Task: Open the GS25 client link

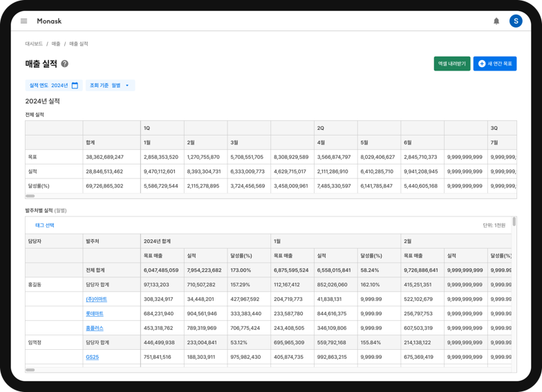Action: pos(93,357)
